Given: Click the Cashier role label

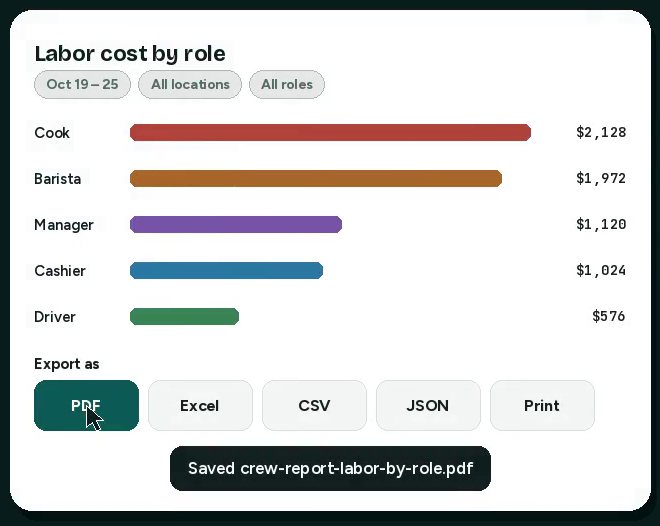Looking at the screenshot, I should pos(60,271).
